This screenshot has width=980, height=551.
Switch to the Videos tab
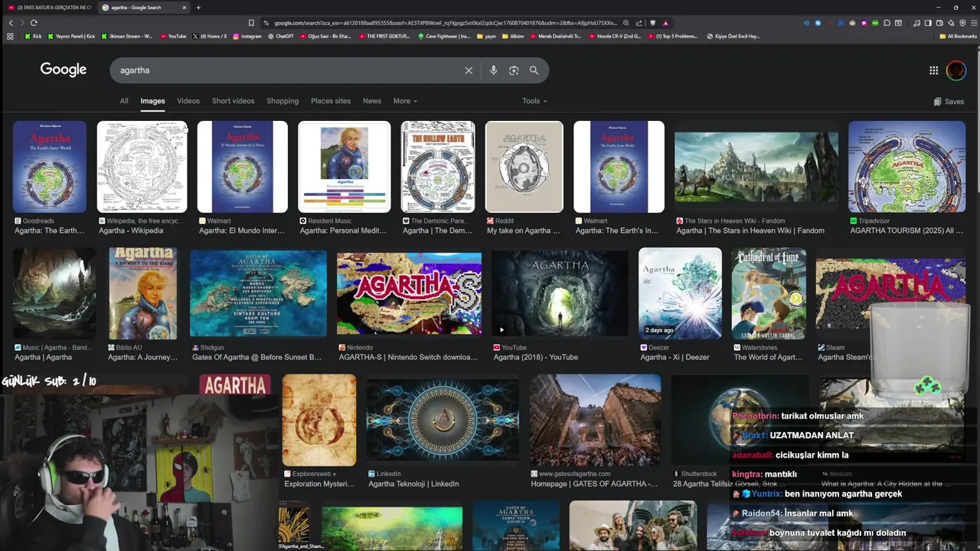[x=188, y=101]
